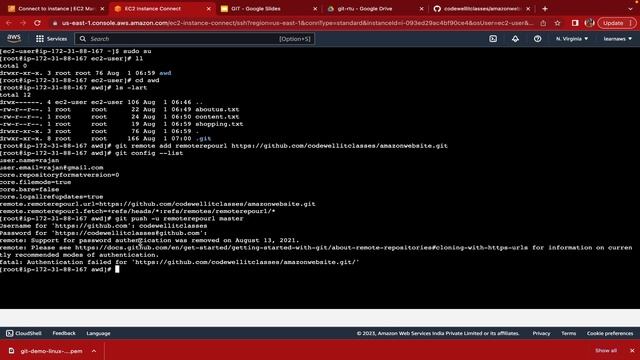Open the Feedback link

pyautogui.click(x=64, y=333)
